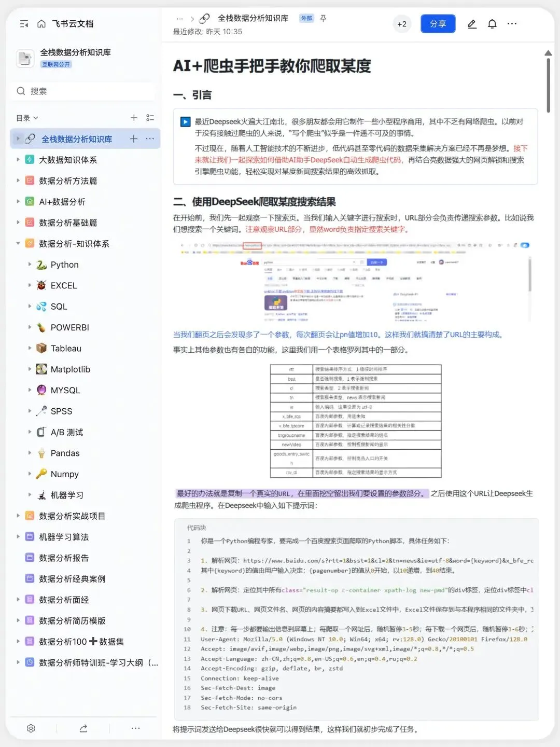
Task: Click the search magnifier icon
Action: (x=21, y=91)
